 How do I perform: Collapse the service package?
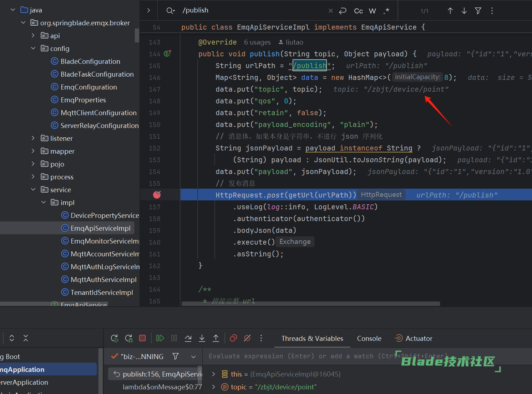pyautogui.click(x=33, y=189)
